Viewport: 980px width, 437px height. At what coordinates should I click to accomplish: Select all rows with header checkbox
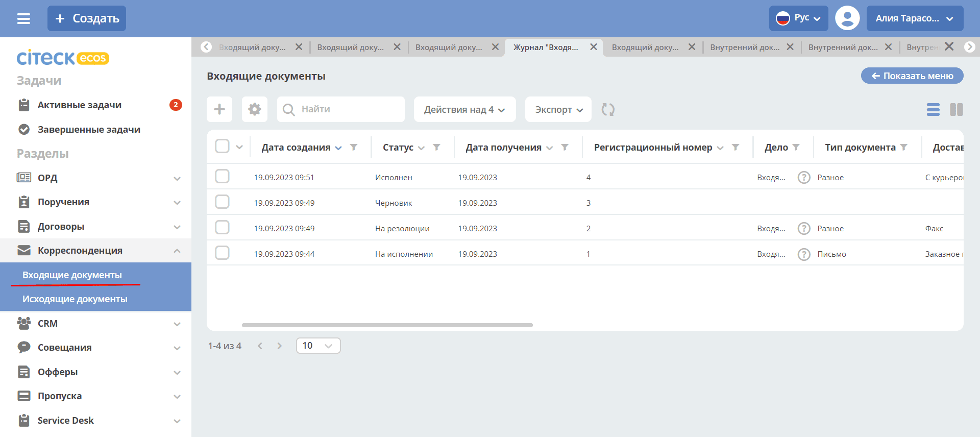pyautogui.click(x=222, y=146)
